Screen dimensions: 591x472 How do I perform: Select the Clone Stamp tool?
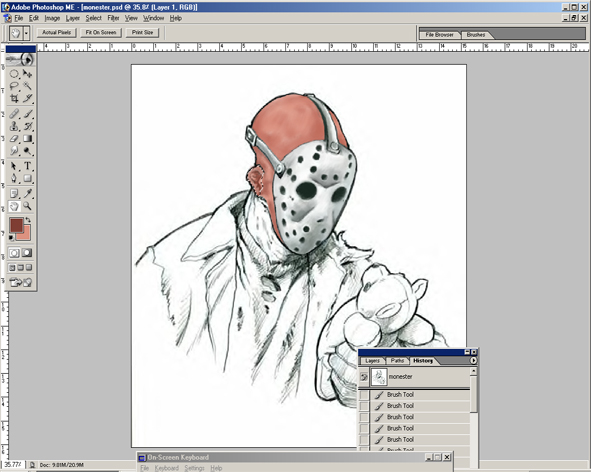point(14,126)
